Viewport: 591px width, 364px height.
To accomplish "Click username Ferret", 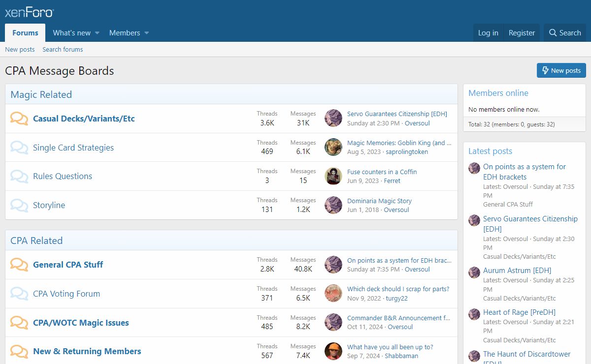I will [x=392, y=181].
